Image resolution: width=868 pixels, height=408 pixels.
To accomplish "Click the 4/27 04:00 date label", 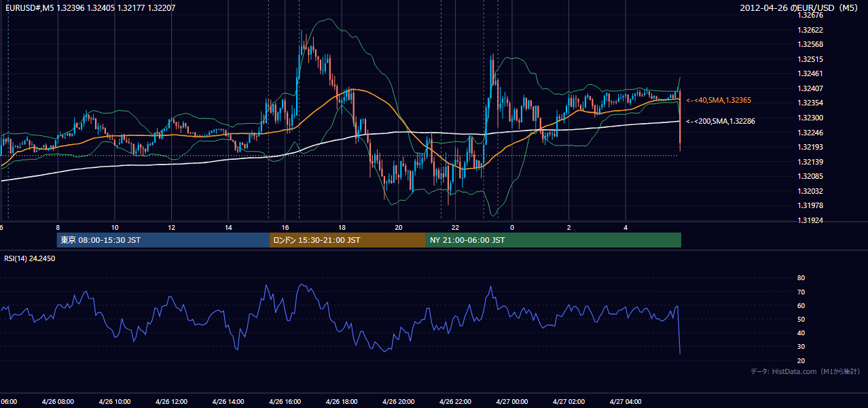I will [x=626, y=401].
